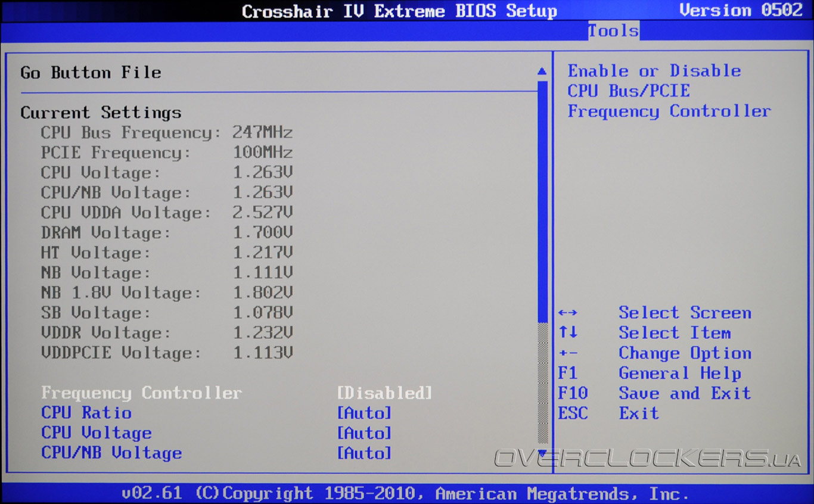Open the [Auto] value of CPU/NB Voltage option
814x504 pixels.
click(x=364, y=453)
